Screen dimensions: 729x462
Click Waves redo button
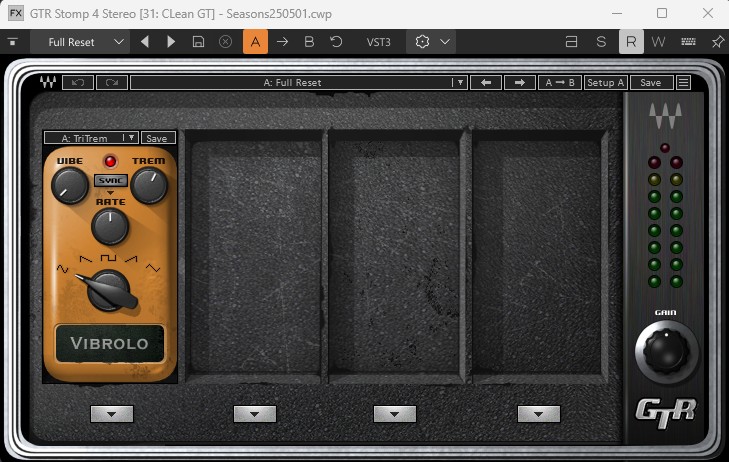[112, 83]
